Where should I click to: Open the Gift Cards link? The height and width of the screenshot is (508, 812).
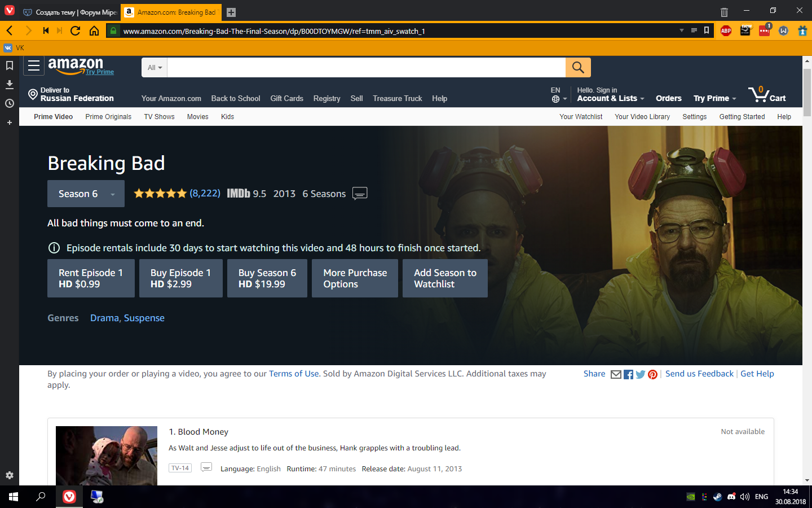click(x=287, y=98)
